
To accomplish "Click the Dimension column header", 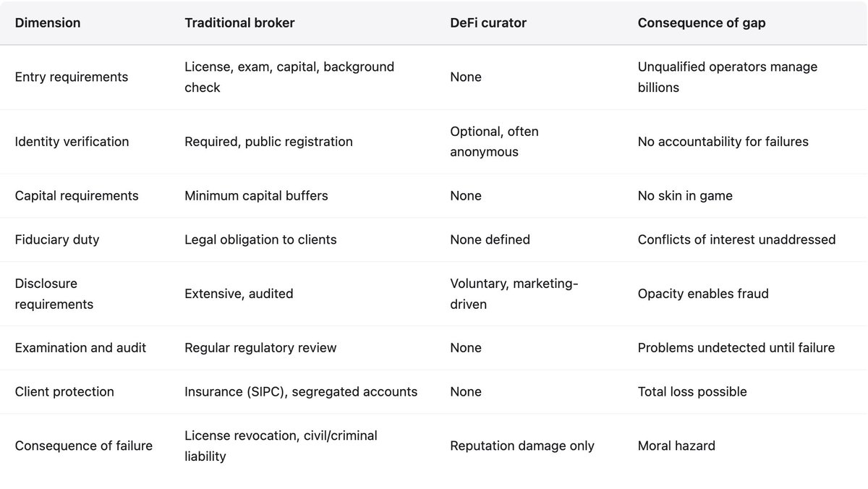I will point(48,22).
